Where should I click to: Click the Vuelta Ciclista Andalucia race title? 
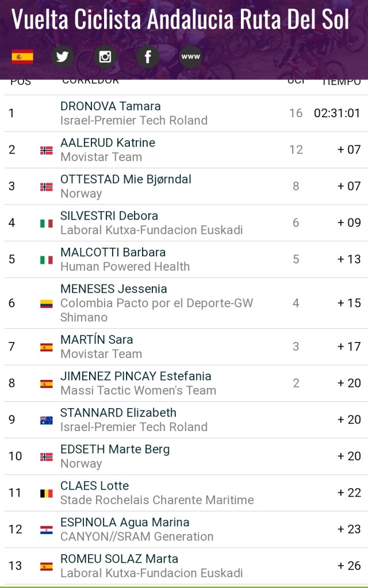[x=180, y=20]
